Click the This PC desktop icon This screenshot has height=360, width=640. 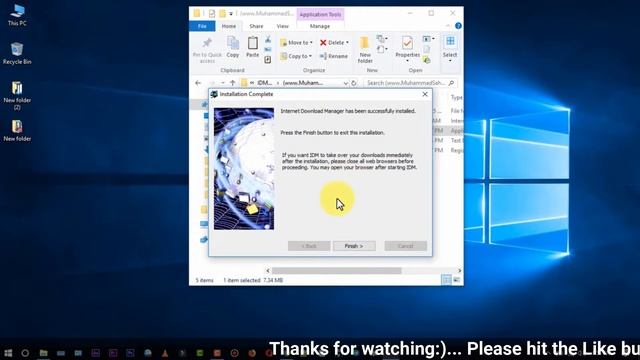(x=17, y=16)
